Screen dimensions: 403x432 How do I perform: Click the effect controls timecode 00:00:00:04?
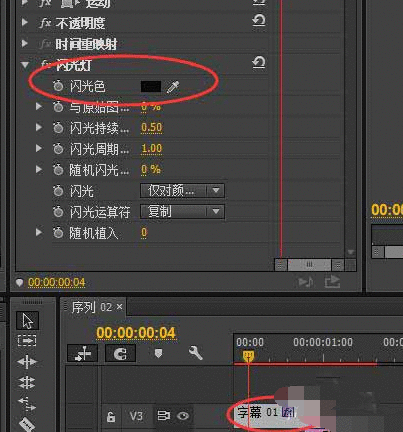click(57, 283)
